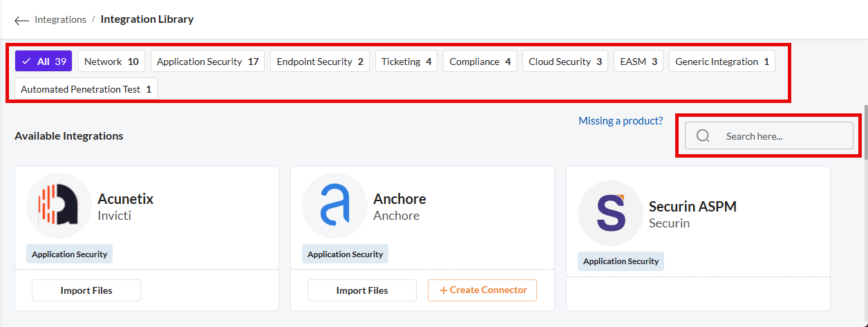Click the Missing a product? link

621,121
